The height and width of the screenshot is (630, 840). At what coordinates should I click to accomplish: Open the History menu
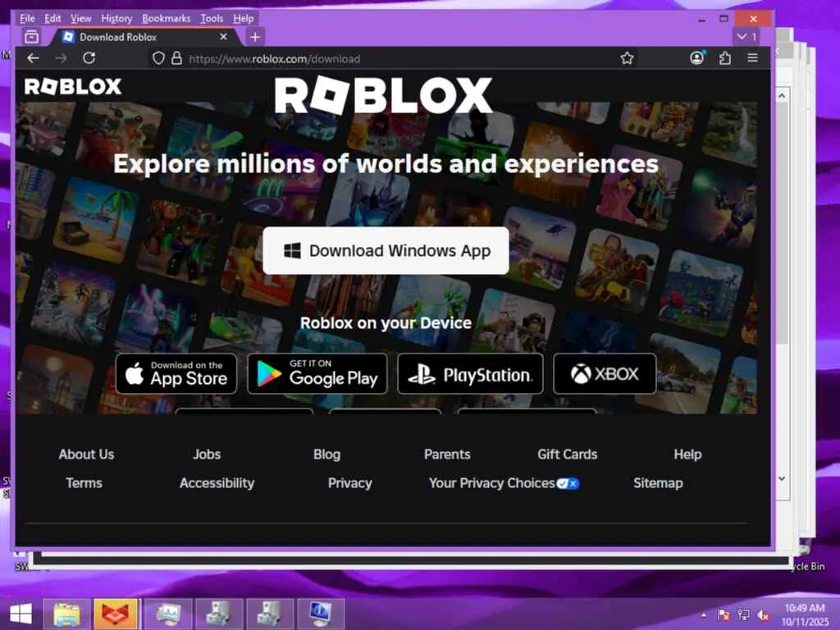[116, 18]
